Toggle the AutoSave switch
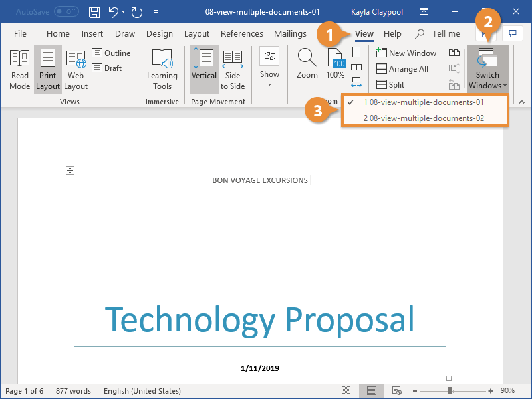This screenshot has width=532, height=399. point(66,13)
